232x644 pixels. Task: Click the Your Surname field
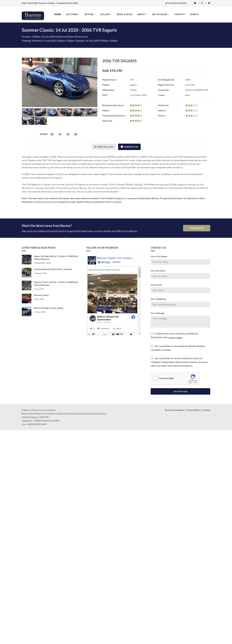click(x=180, y=276)
